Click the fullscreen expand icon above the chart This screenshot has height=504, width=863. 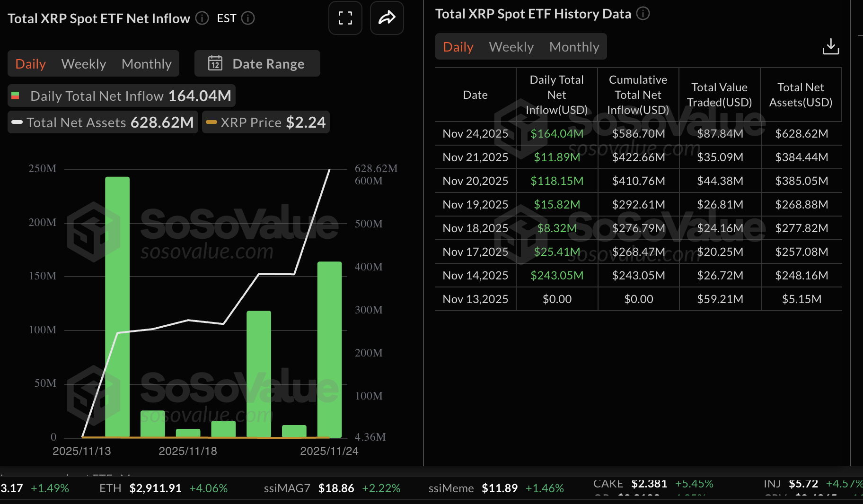click(x=345, y=18)
